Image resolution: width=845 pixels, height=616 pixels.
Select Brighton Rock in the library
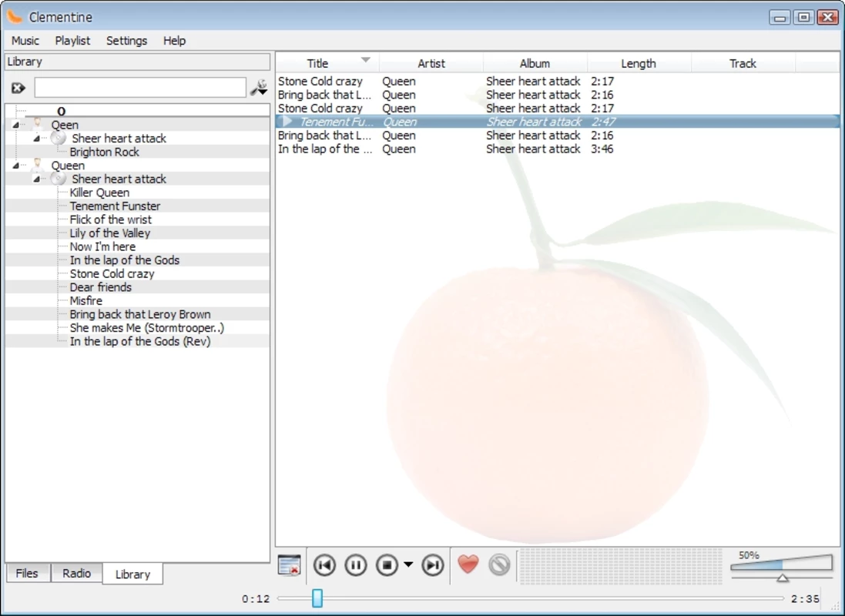pos(105,152)
